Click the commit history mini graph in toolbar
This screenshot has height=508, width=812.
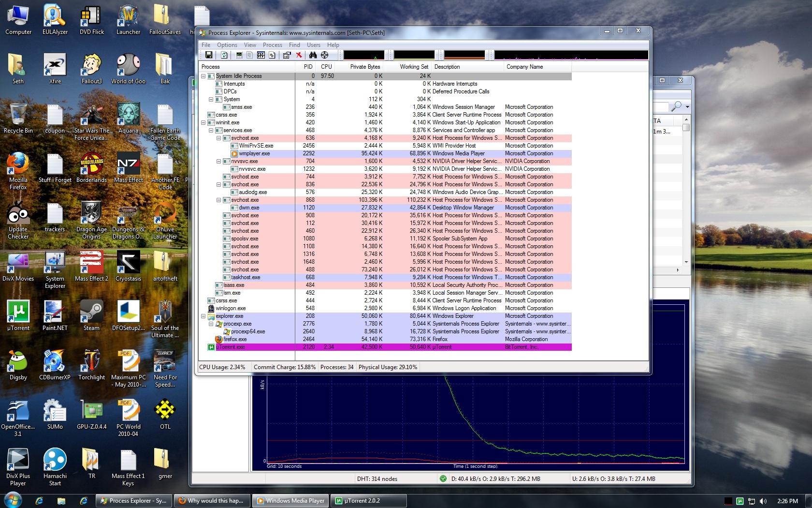pos(414,55)
